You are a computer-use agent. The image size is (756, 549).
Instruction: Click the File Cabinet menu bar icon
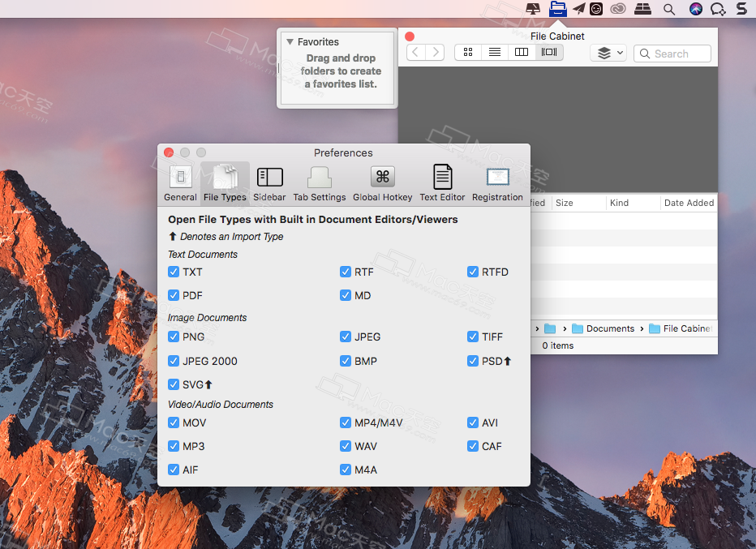click(558, 9)
